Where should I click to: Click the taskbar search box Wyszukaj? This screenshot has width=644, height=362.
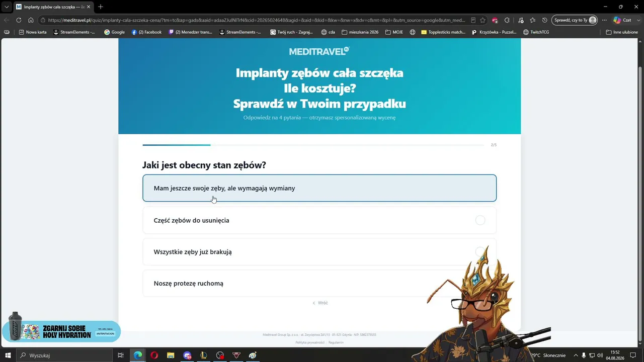64,355
